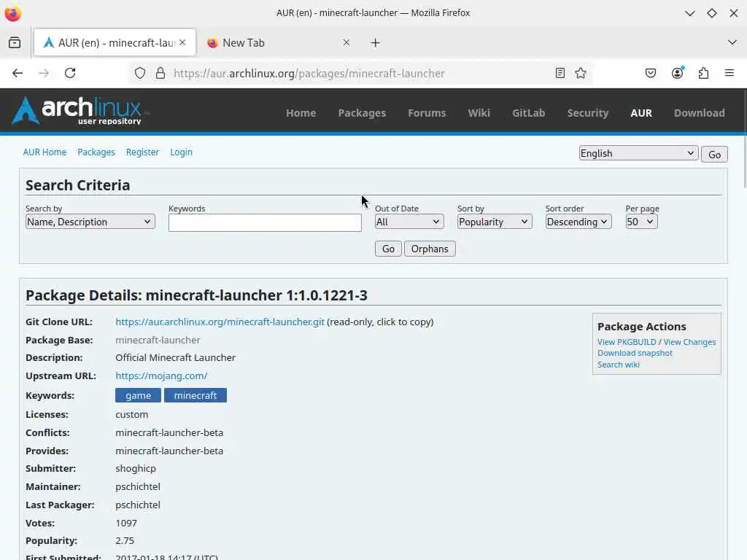Select the AUR minecraft-launcher tab
The height and width of the screenshot is (560, 747).
tap(115, 43)
